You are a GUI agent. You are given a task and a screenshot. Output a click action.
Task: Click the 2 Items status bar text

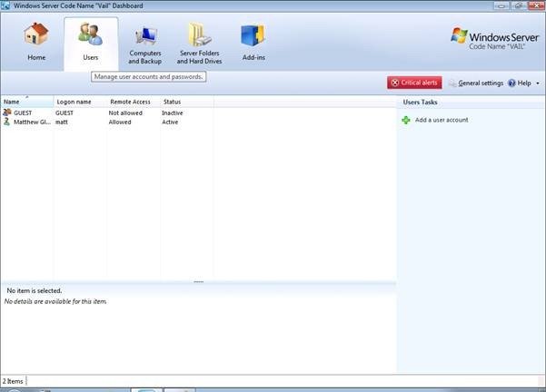(x=13, y=381)
